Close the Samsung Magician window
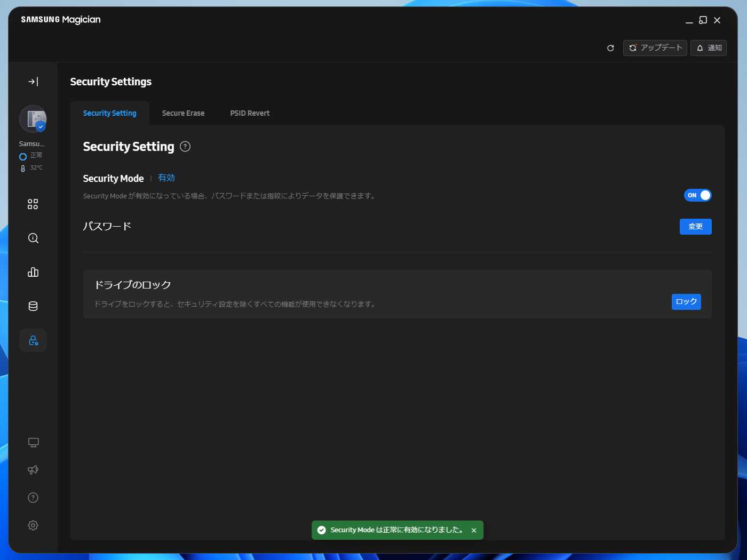This screenshot has width=747, height=560. (x=717, y=20)
